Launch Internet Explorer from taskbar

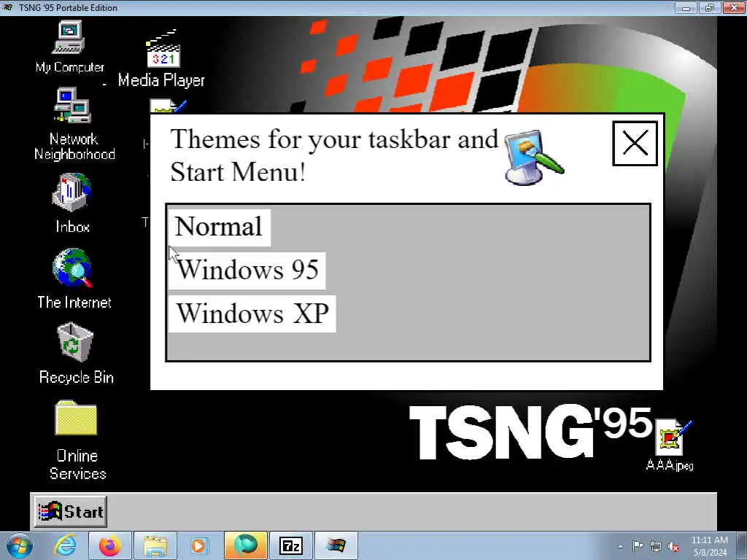click(65, 545)
